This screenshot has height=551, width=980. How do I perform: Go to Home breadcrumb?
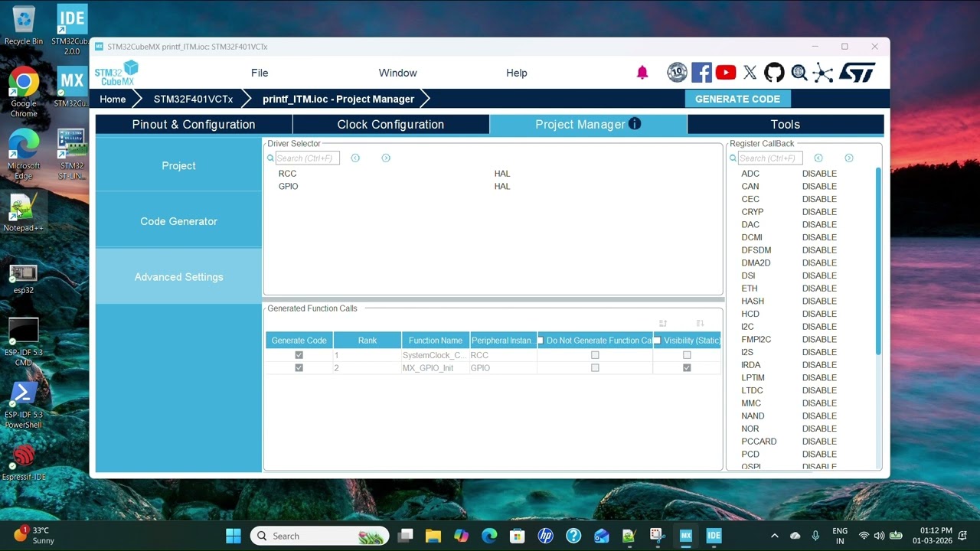[113, 99]
